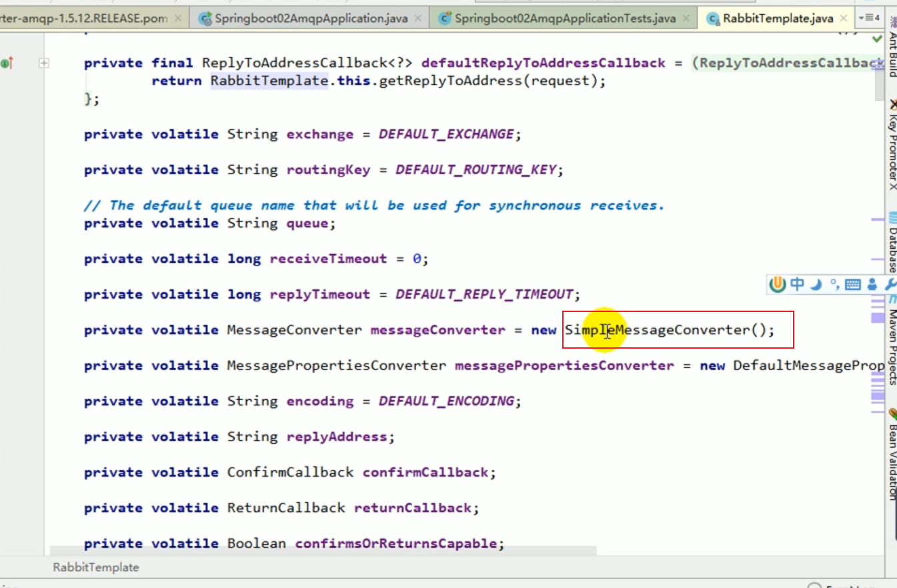Close the Springboot02AmqpApplication.java tab
The height and width of the screenshot is (588, 897).
point(418,19)
